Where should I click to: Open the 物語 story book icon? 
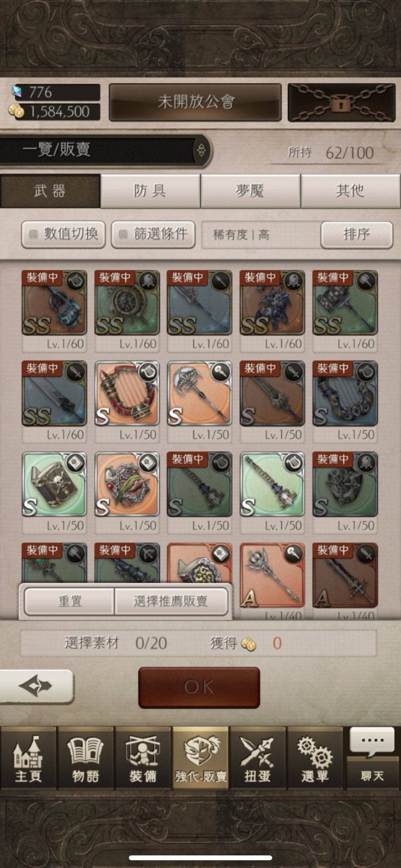coord(86,759)
